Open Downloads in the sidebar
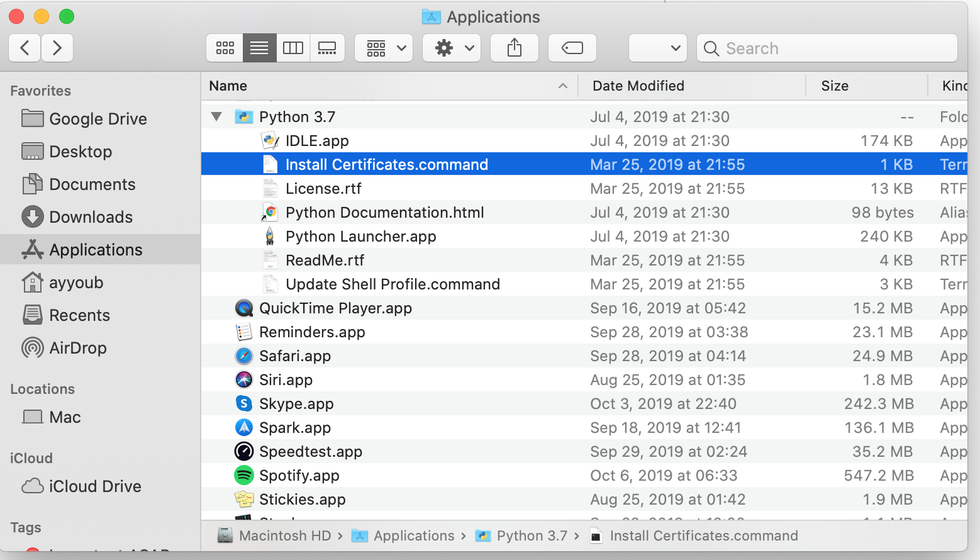 pos(91,217)
